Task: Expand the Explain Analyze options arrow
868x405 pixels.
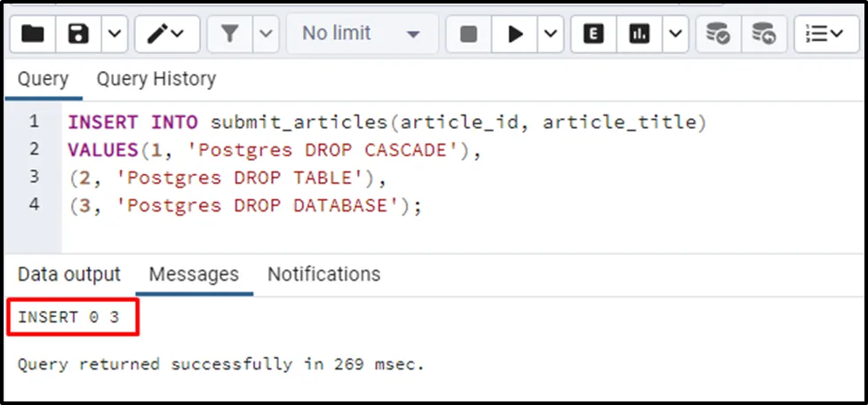Action: click(675, 34)
